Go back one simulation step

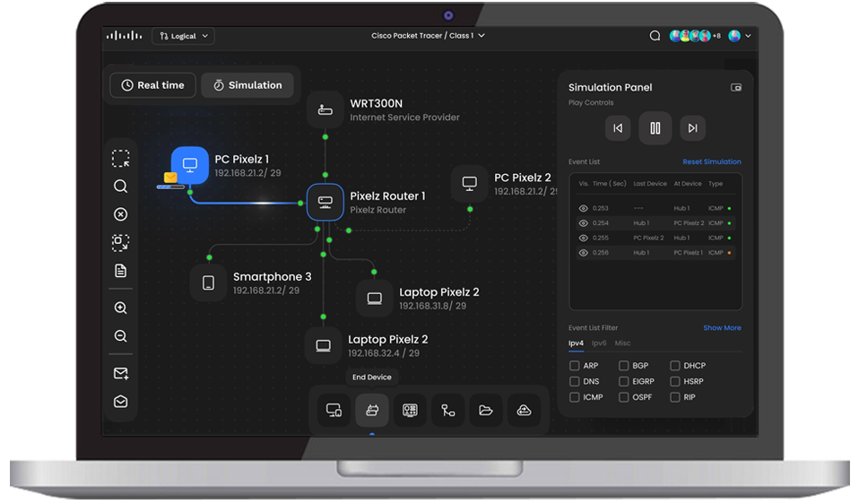(x=618, y=128)
